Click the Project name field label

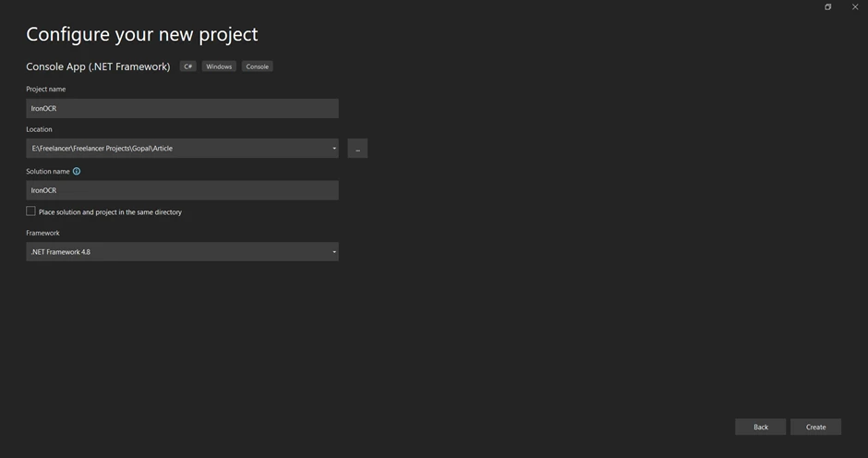click(46, 89)
